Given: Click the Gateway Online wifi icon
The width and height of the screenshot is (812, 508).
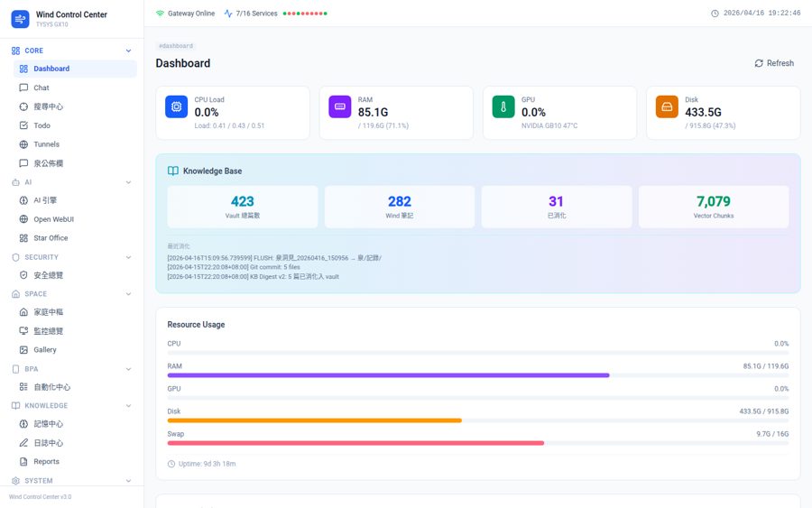Looking at the screenshot, I should (x=161, y=14).
